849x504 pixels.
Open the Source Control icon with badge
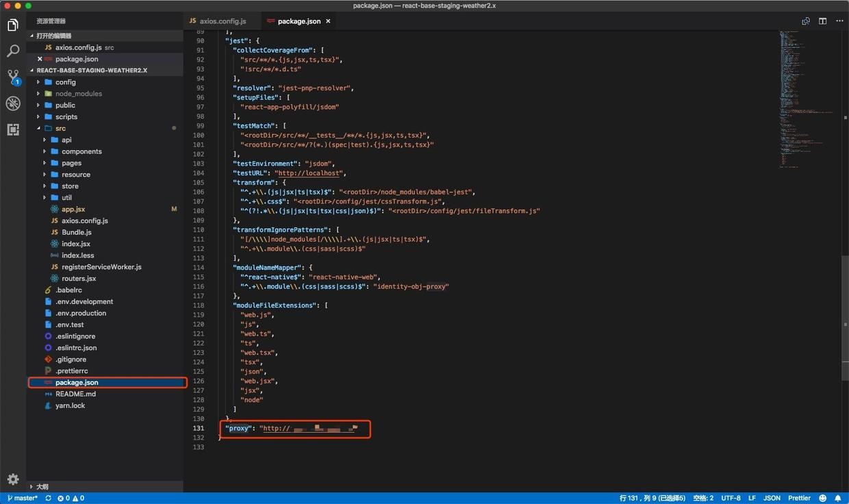pos(13,77)
